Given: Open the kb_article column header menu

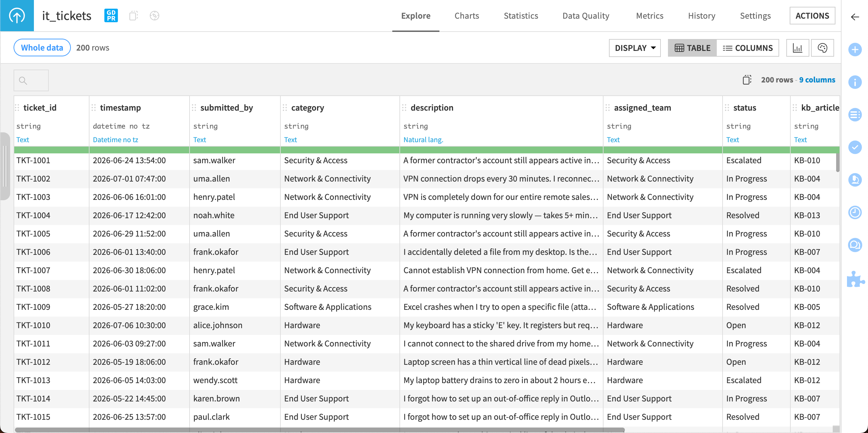Looking at the screenshot, I should [x=820, y=108].
